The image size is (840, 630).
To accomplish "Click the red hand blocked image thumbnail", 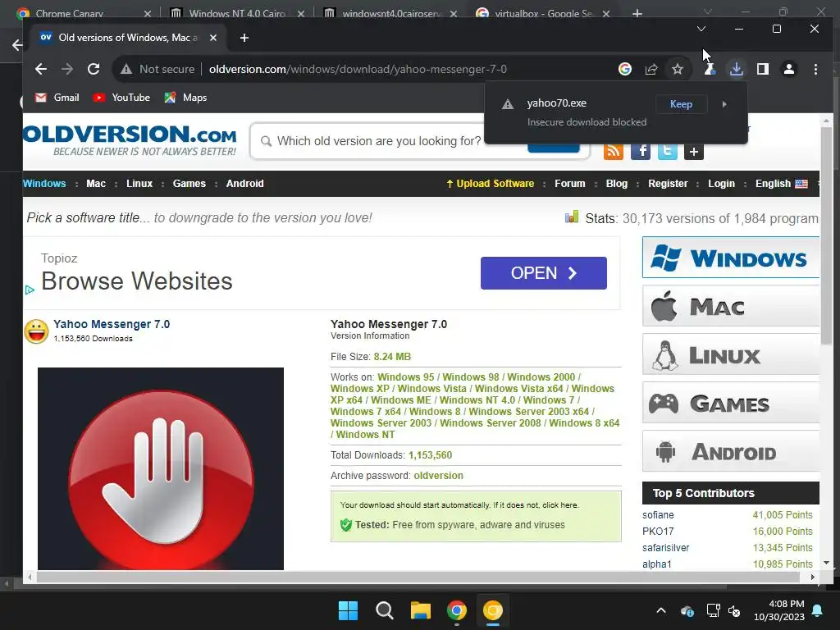I will [161, 468].
